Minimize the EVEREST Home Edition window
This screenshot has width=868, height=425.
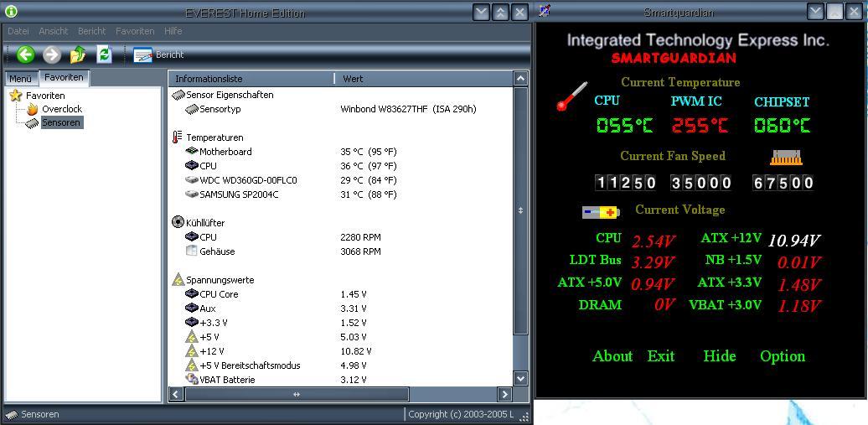tap(481, 13)
